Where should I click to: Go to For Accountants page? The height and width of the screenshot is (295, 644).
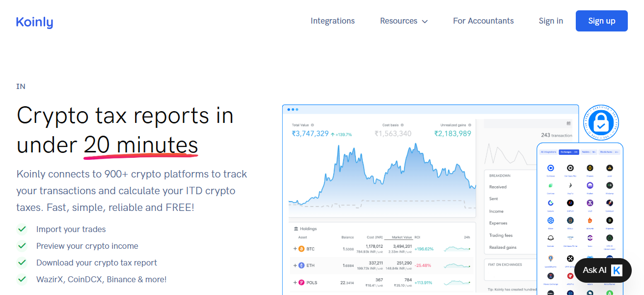tap(483, 21)
